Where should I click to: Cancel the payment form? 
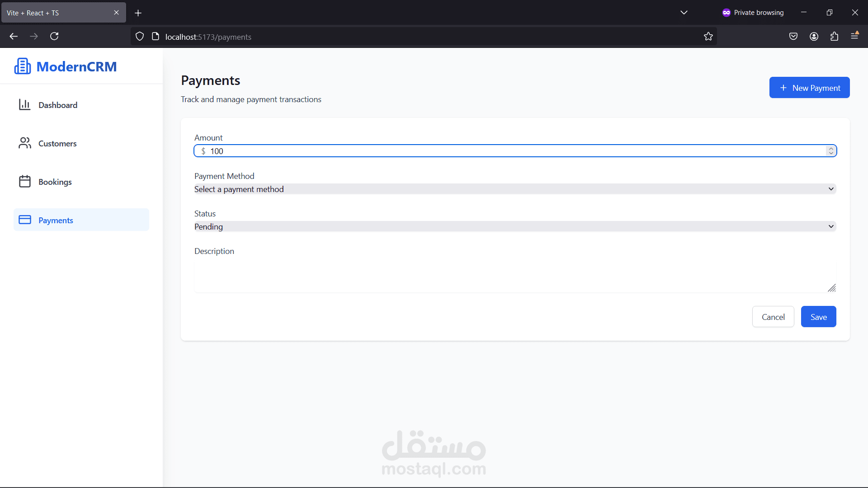pyautogui.click(x=773, y=317)
